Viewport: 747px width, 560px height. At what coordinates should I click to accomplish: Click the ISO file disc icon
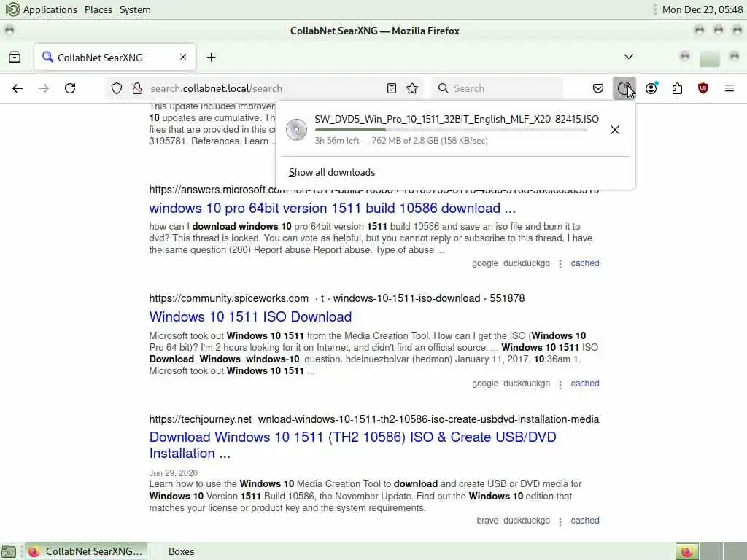tap(296, 130)
